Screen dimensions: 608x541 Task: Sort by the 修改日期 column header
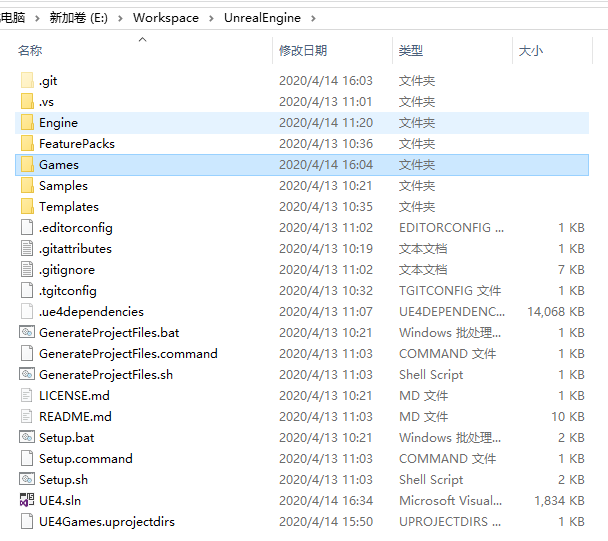coord(303,50)
